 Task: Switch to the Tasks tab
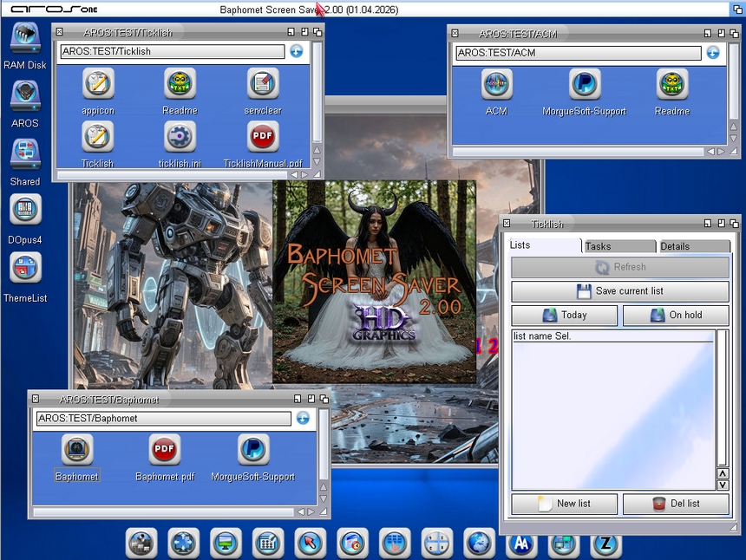click(x=618, y=245)
